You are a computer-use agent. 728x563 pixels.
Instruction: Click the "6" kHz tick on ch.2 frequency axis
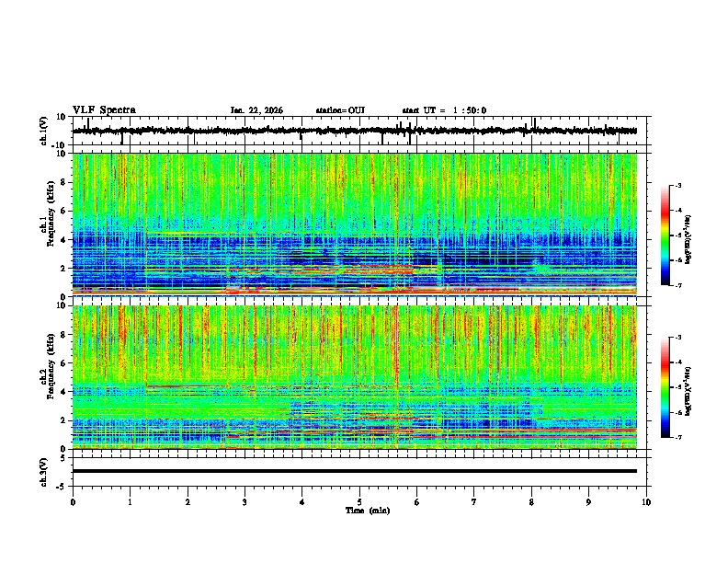click(63, 363)
